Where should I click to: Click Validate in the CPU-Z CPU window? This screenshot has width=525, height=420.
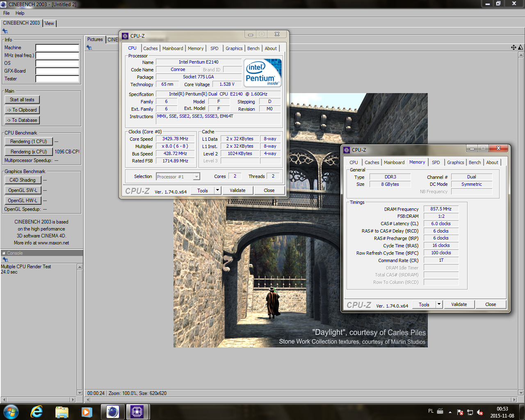237,190
